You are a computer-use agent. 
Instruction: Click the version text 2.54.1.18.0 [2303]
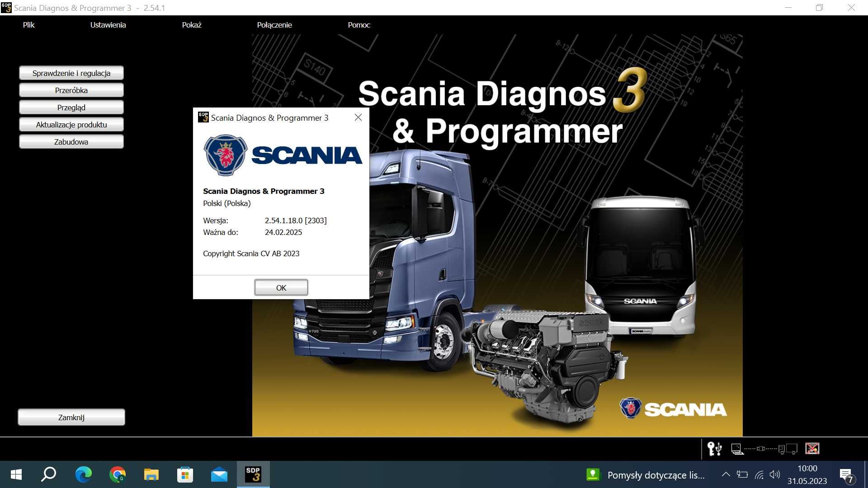click(x=296, y=221)
